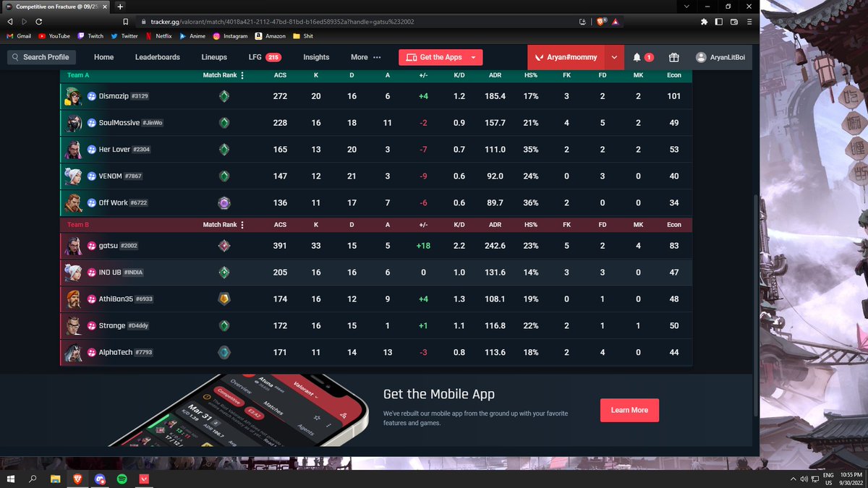Open the YouTube bookmark
Screen dimensions: 868x488
[x=54, y=36]
